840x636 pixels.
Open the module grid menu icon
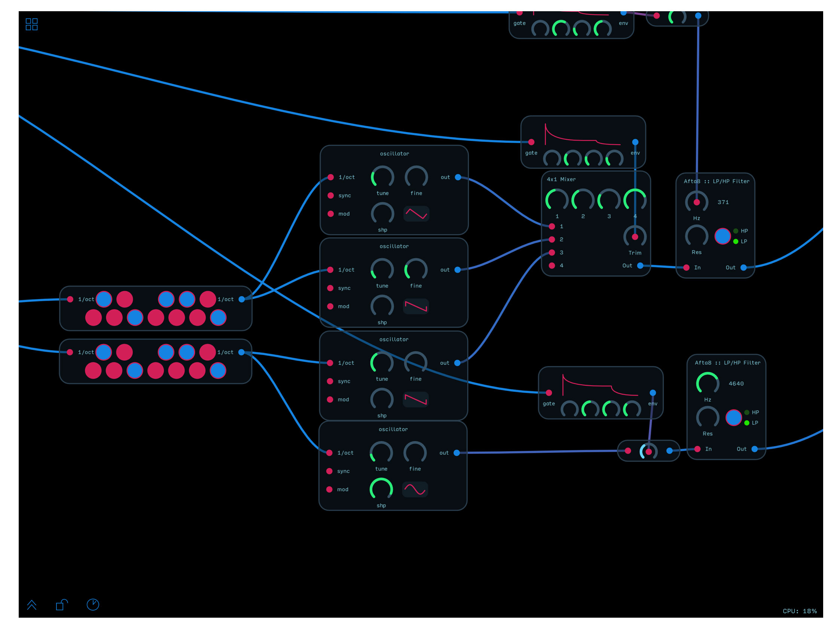click(31, 24)
